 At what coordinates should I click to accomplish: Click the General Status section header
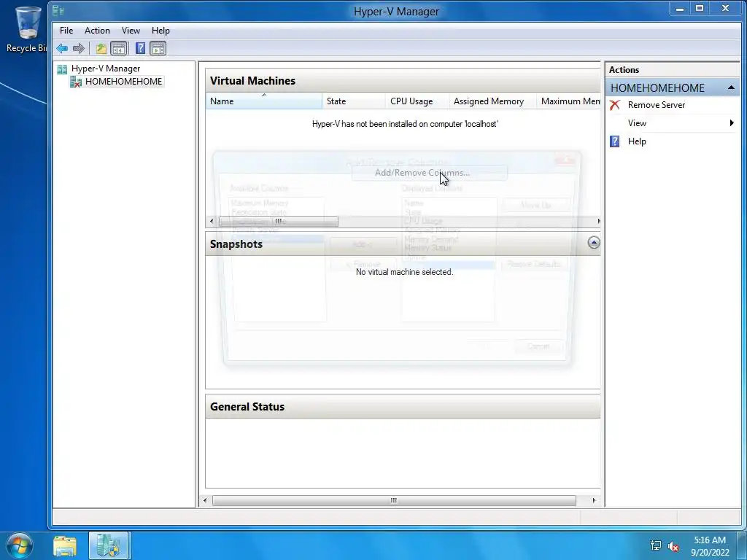(403, 407)
